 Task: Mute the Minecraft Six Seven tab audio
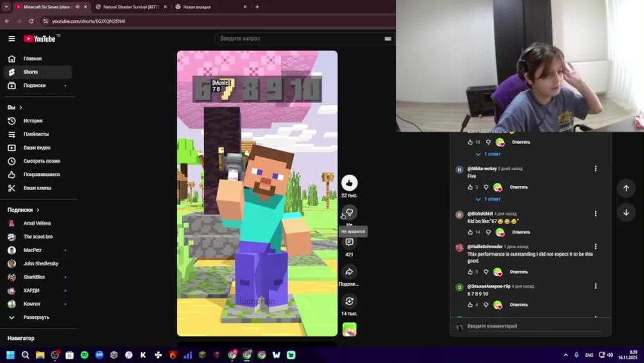[77, 7]
